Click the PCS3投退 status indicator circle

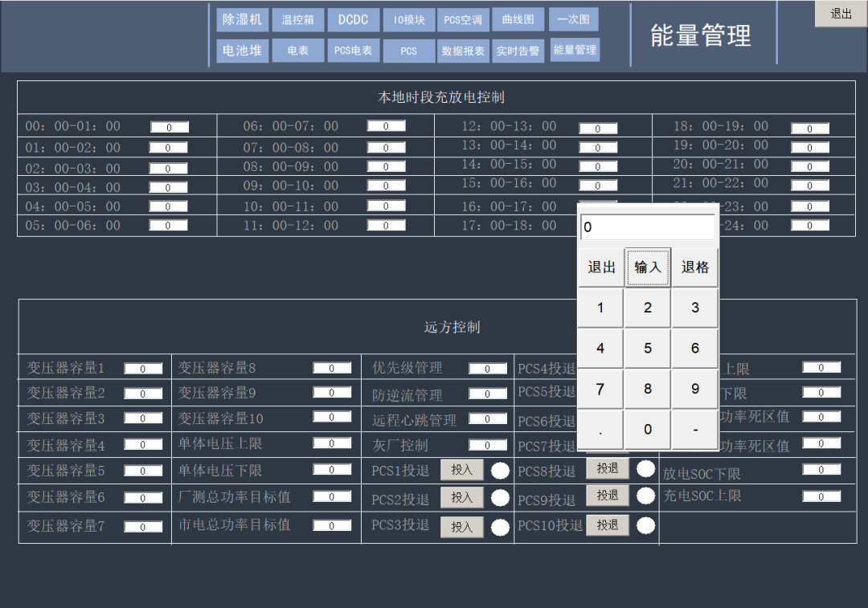501,527
